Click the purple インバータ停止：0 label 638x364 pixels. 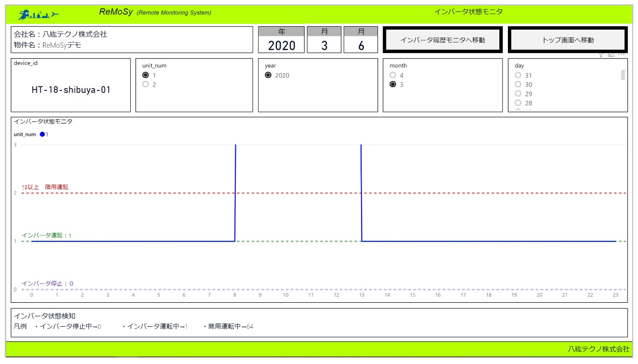point(47,284)
